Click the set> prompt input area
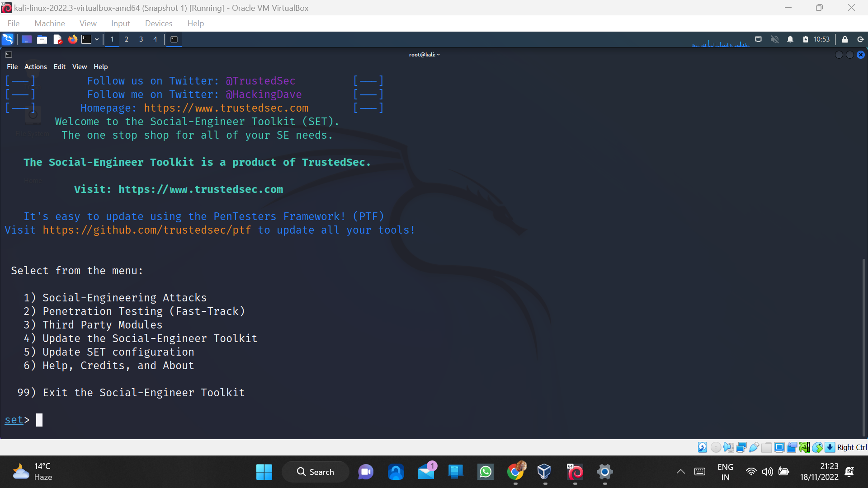The height and width of the screenshot is (488, 868). point(39,420)
